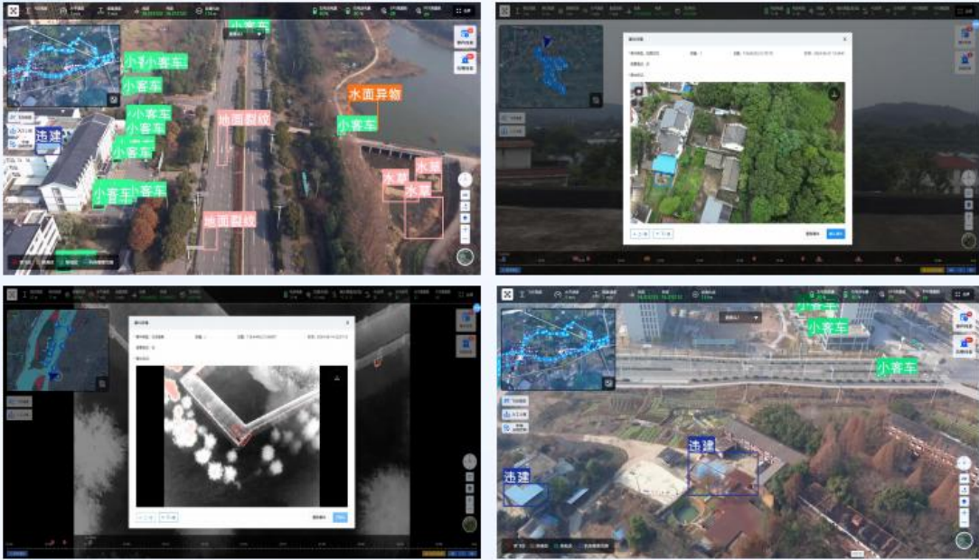Click the app logo icon in top-left screen
Image resolution: width=979 pixels, height=560 pixels.
[14, 12]
